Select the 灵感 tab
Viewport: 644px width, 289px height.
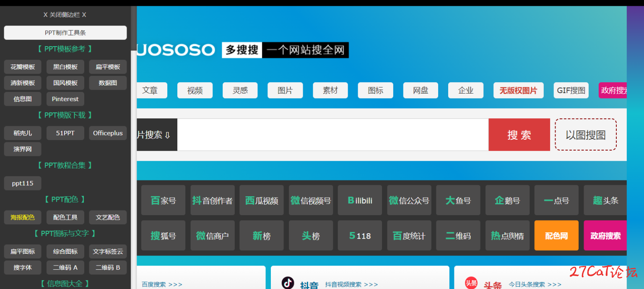[240, 90]
